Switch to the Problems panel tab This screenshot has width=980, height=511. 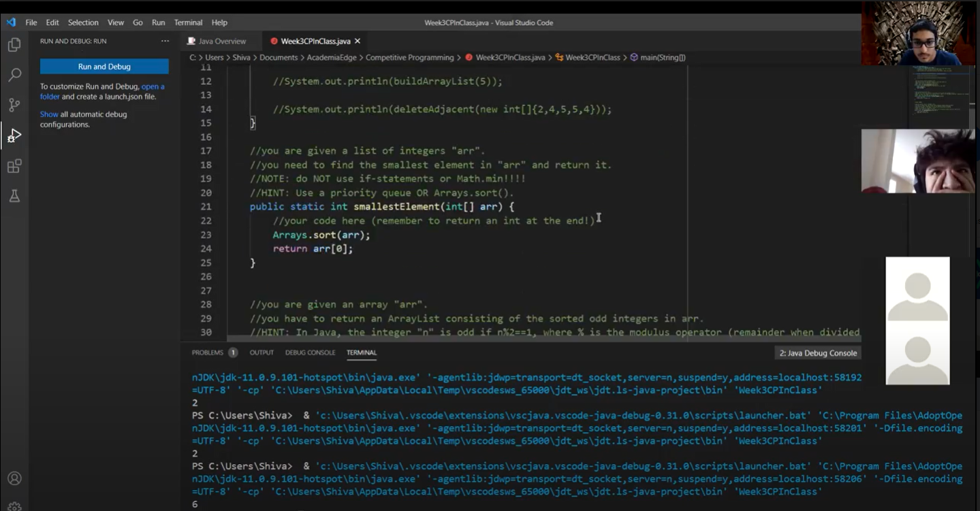[x=208, y=352]
